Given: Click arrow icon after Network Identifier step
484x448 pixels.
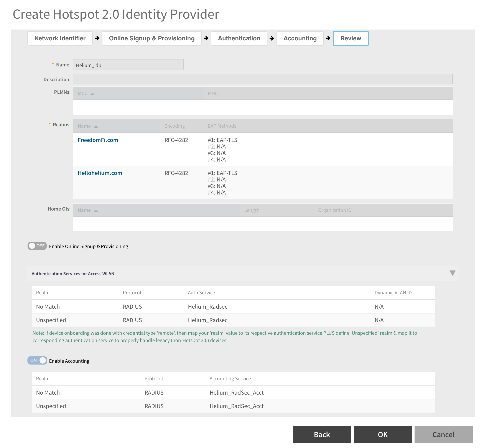Looking at the screenshot, I should (x=97, y=38).
